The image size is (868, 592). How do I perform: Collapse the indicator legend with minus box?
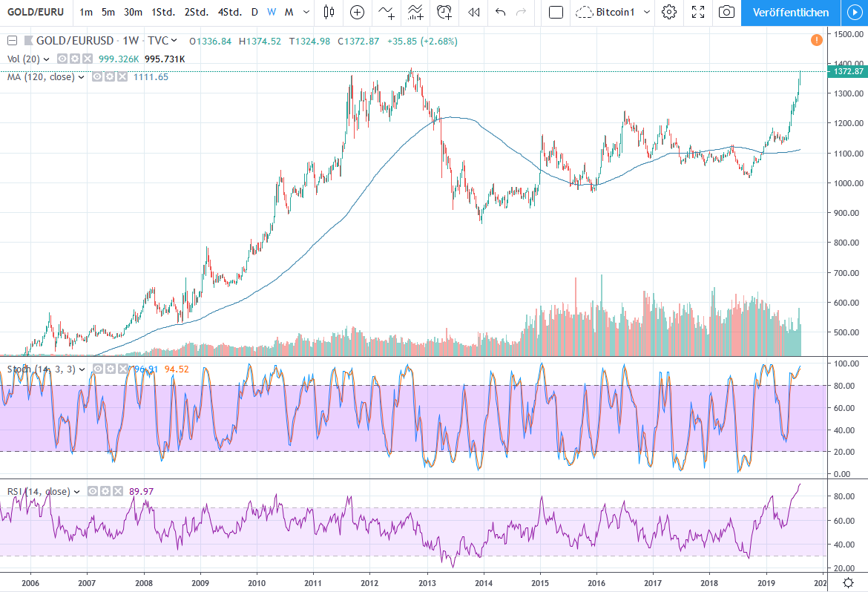[12, 40]
